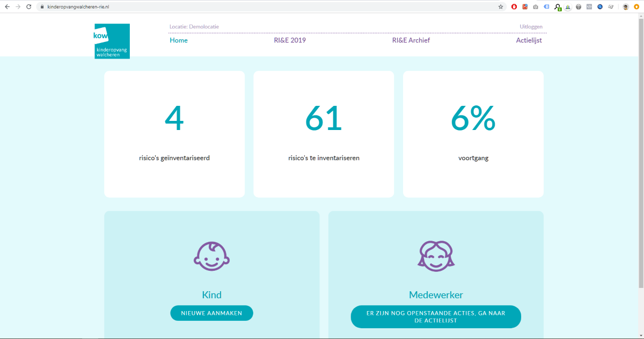Navigate to RI&E 2019
The height and width of the screenshot is (339, 644).
(x=290, y=40)
